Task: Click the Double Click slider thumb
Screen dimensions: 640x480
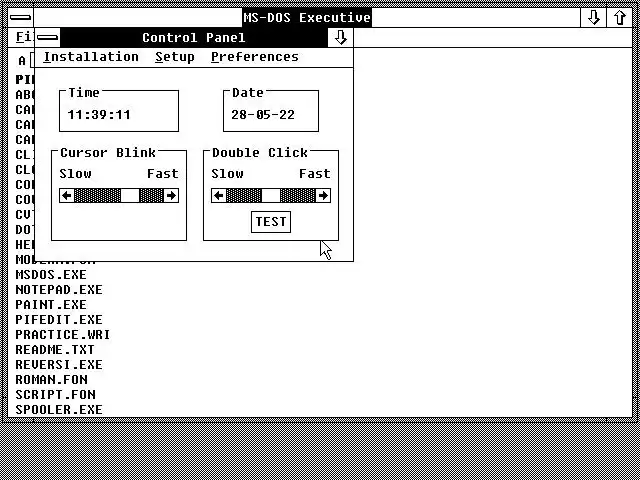Action: point(271,196)
